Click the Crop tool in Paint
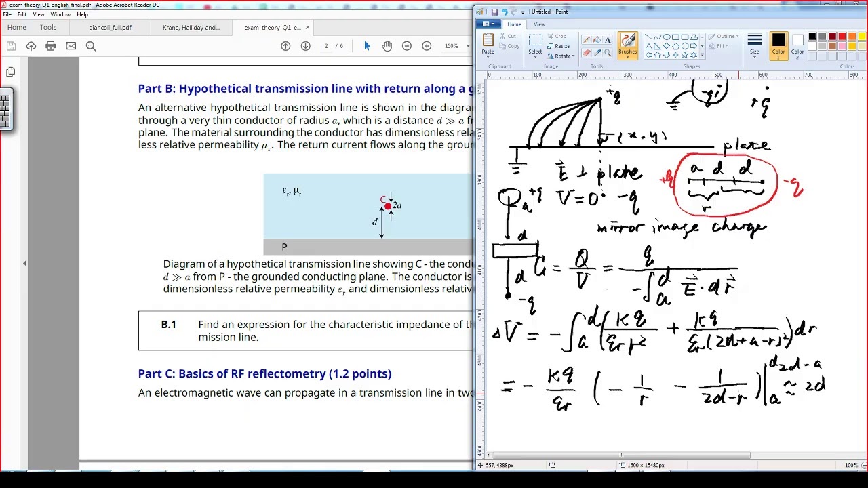Viewport: 868px width, 488px height. [x=557, y=36]
